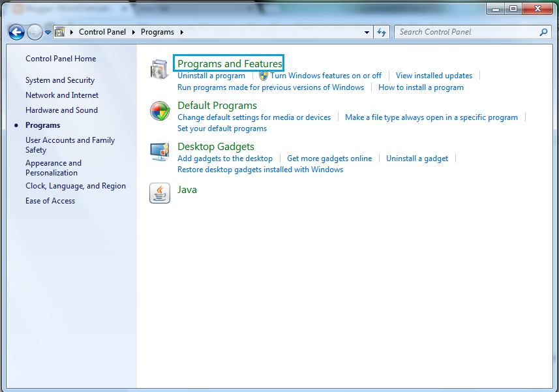
Task: Click the Desktop Gadgets monitor icon
Action: pyautogui.click(x=159, y=152)
